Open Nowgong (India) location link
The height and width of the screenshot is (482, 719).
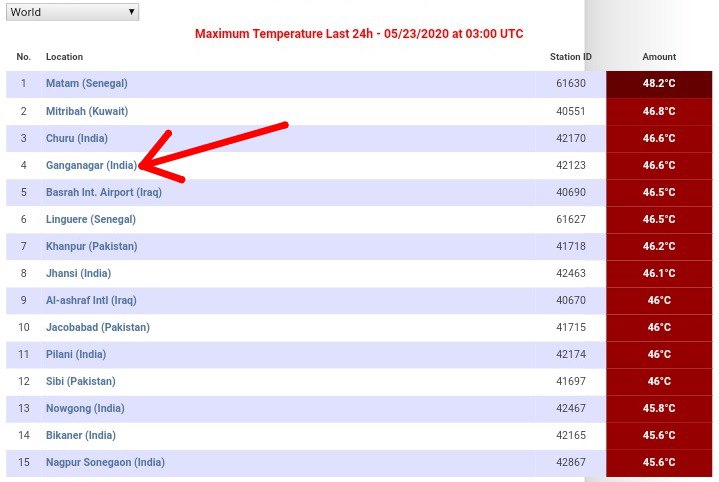85,409
